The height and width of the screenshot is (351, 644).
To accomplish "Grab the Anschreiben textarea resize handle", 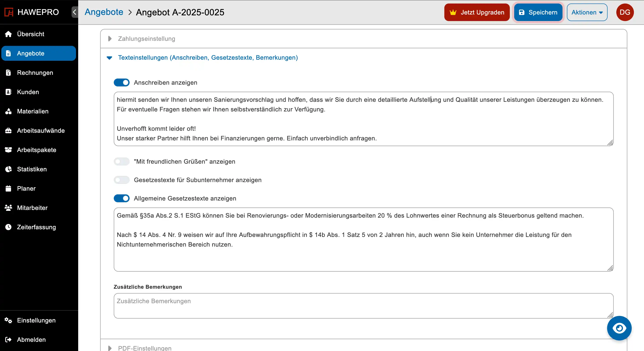I will pos(610,143).
